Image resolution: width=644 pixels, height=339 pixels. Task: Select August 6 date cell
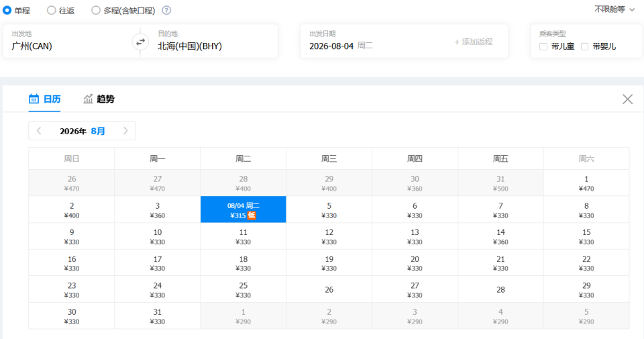click(415, 209)
